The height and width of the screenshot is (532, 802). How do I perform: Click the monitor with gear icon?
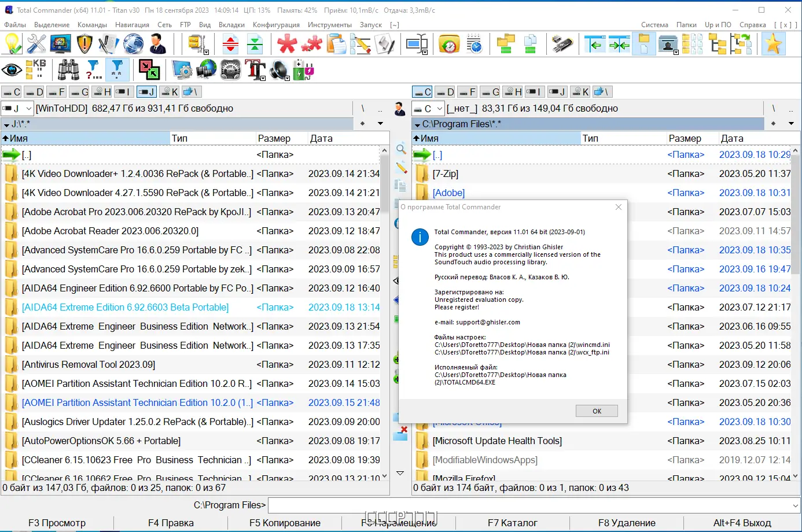[x=182, y=70]
